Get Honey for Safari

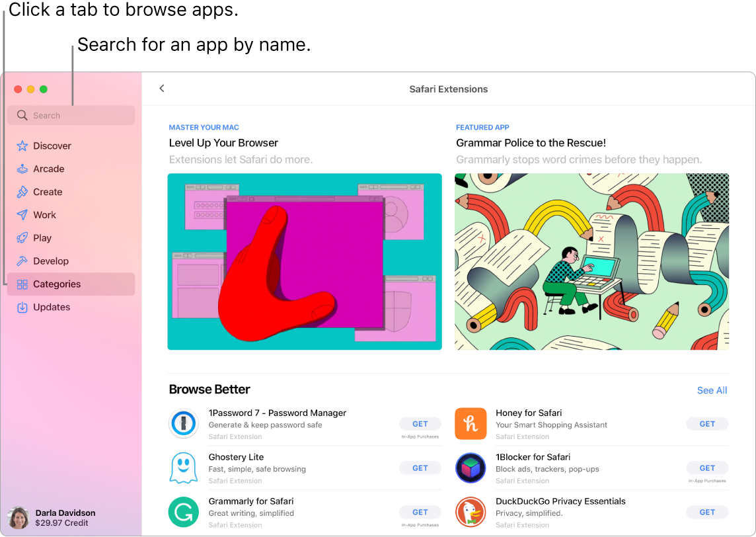tap(707, 424)
